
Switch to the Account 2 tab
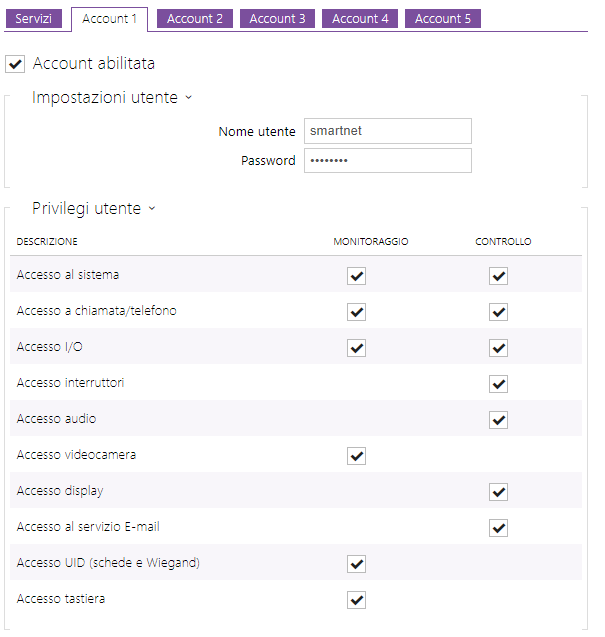click(195, 19)
